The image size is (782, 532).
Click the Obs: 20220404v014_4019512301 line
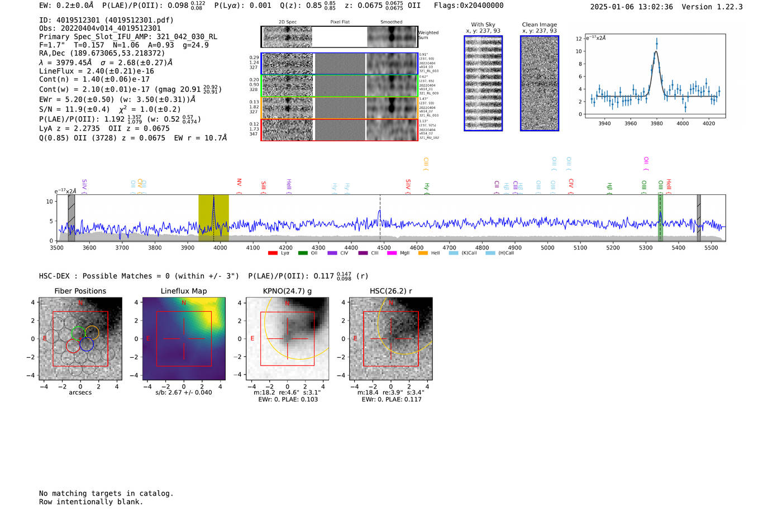click(100, 28)
